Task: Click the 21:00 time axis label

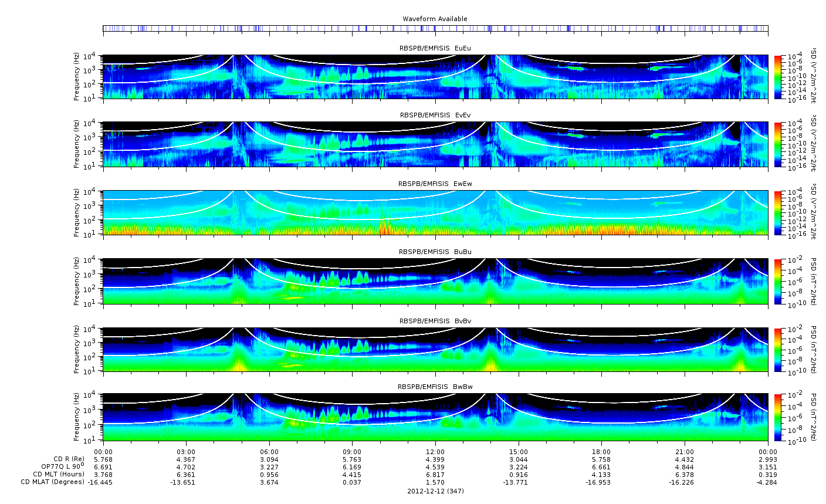Action: pos(685,451)
